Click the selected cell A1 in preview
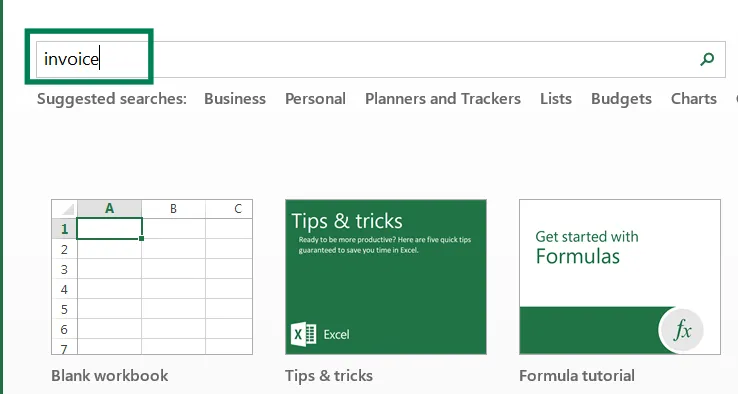Screen dimensions: 738x394 109,229
